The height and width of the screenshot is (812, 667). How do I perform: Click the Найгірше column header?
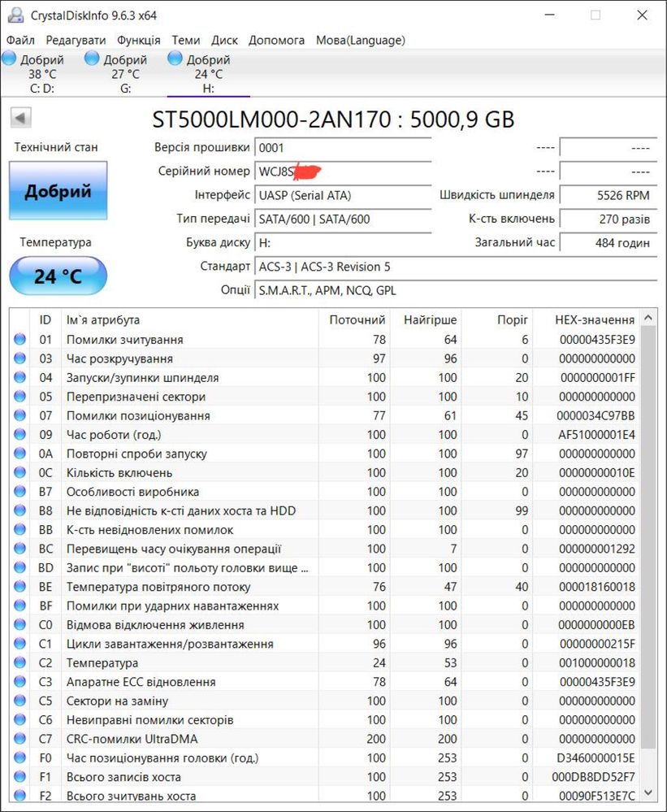pyautogui.click(x=426, y=320)
